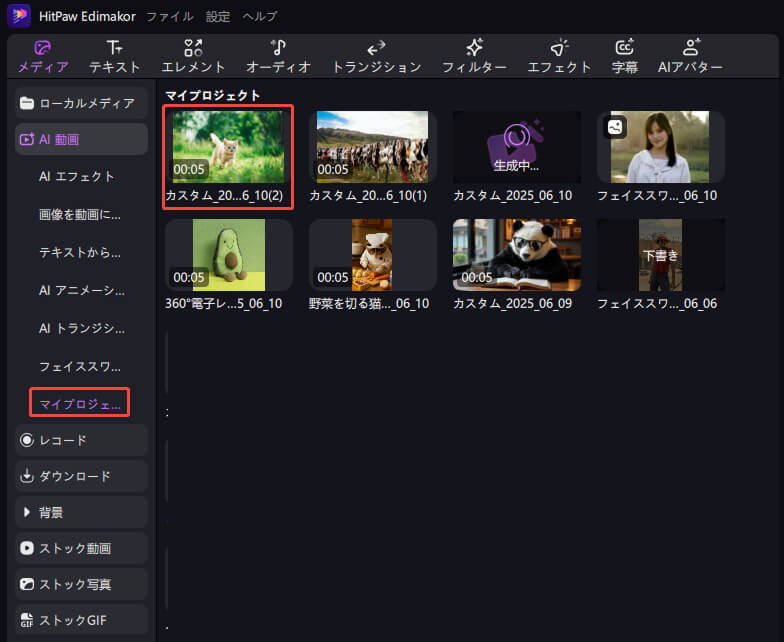This screenshot has width=784, height=642.
Task: Click the ストック写真 image icon
Action: click(26, 584)
